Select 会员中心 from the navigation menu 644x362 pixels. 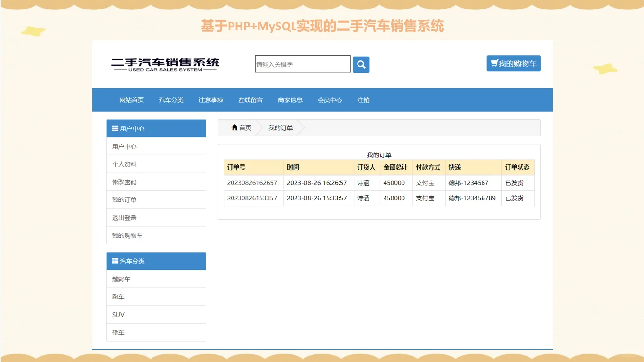pyautogui.click(x=330, y=100)
